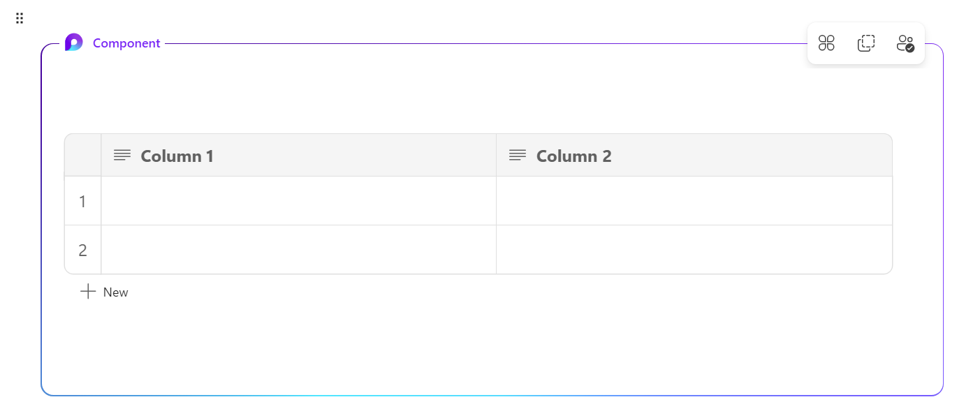Select the Column 2 header
This screenshot has width=980, height=418.
694,155
